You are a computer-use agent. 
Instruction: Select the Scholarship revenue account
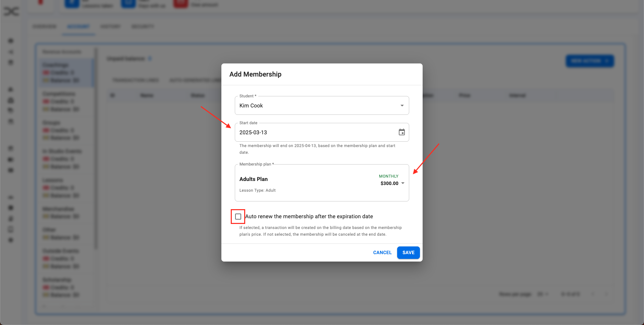pos(57,280)
